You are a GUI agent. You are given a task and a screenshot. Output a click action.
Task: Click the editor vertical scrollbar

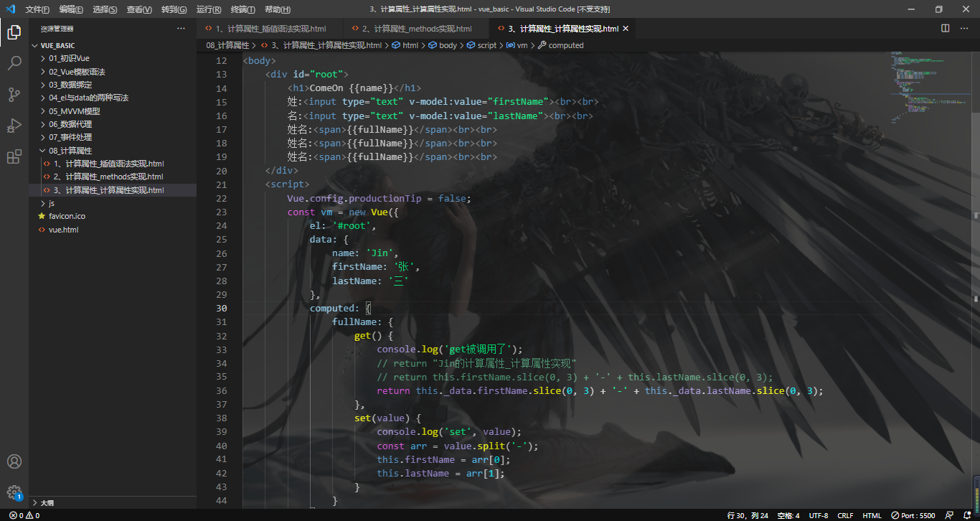976,280
